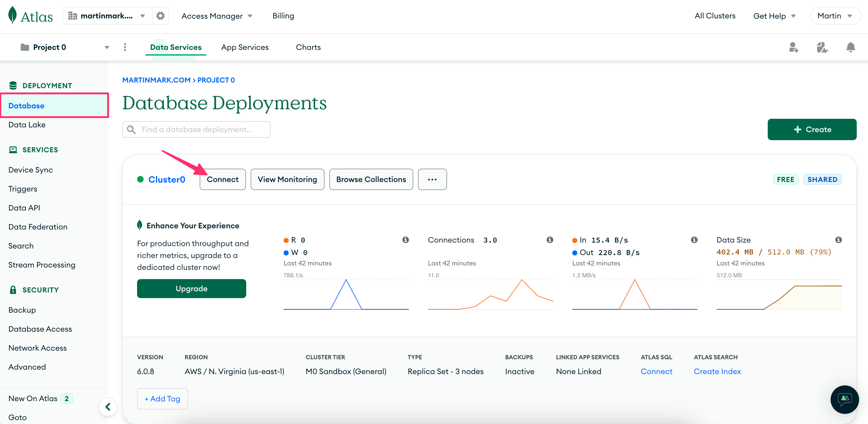Image resolution: width=868 pixels, height=424 pixels.
Task: Open Triggers in the sidebar
Action: click(x=23, y=189)
